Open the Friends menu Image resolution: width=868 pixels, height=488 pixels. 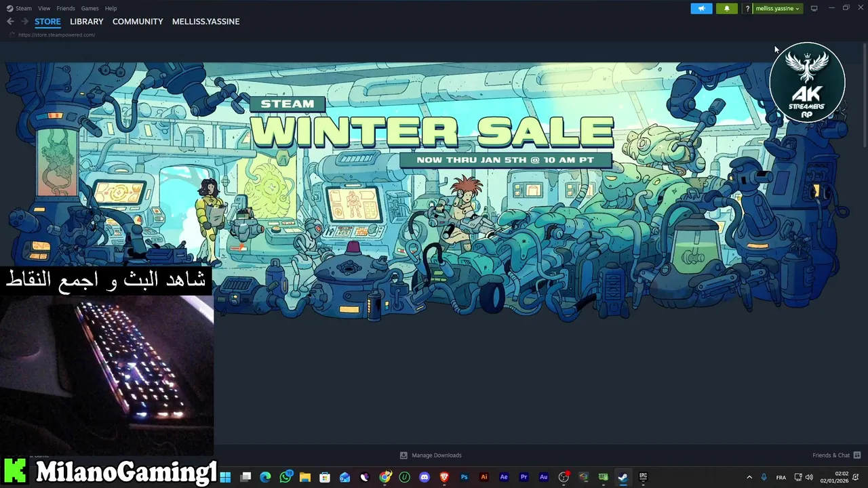(66, 8)
